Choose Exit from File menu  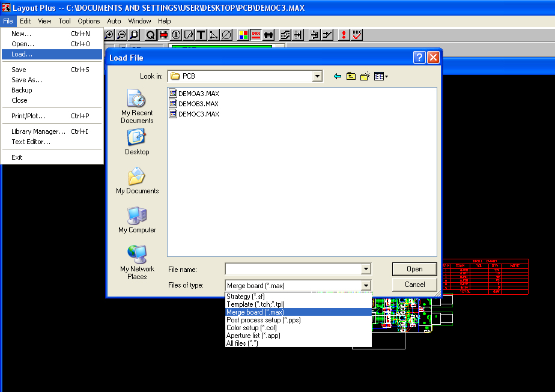[52, 157]
